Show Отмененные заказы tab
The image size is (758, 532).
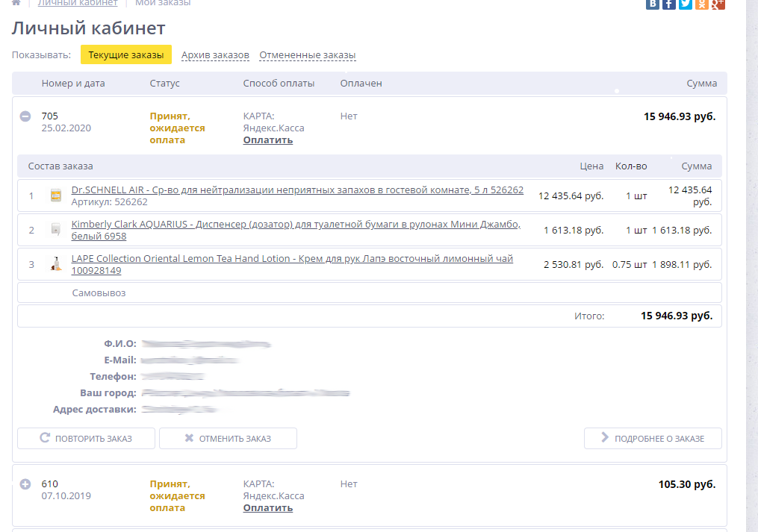point(308,55)
